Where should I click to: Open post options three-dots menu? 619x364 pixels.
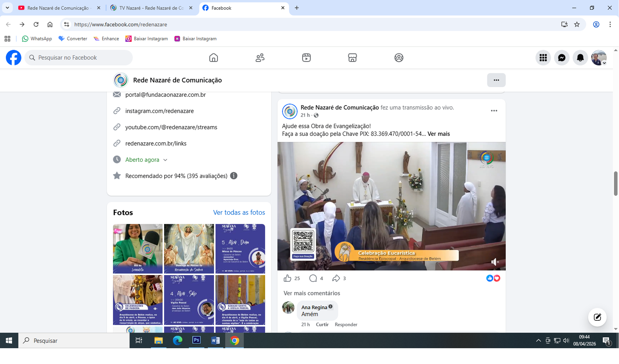[494, 111]
